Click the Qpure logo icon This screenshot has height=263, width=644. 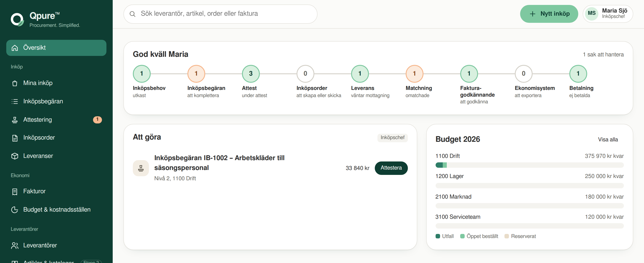[17, 19]
